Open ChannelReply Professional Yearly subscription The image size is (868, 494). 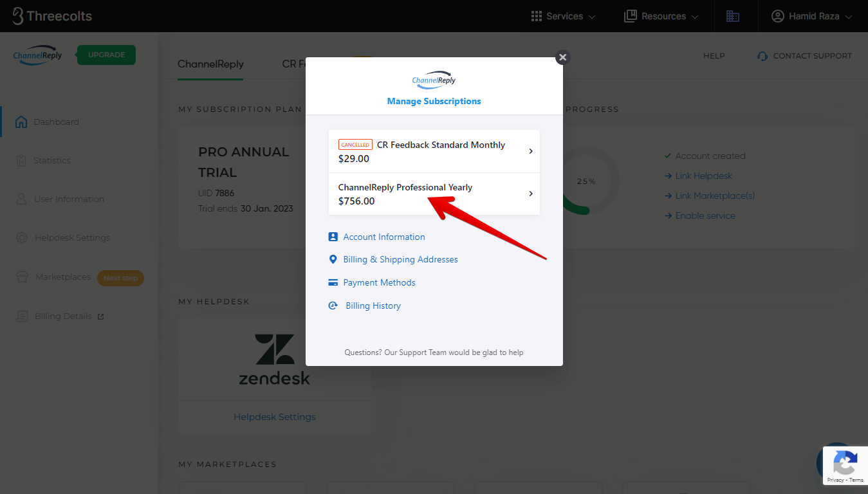(434, 194)
